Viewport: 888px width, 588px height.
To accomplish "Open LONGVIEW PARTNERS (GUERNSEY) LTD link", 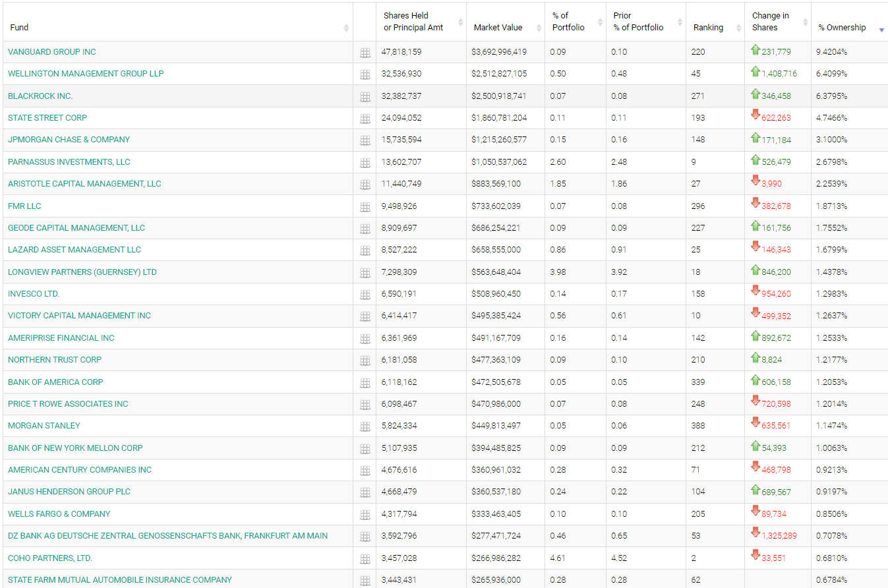I will point(82,272).
